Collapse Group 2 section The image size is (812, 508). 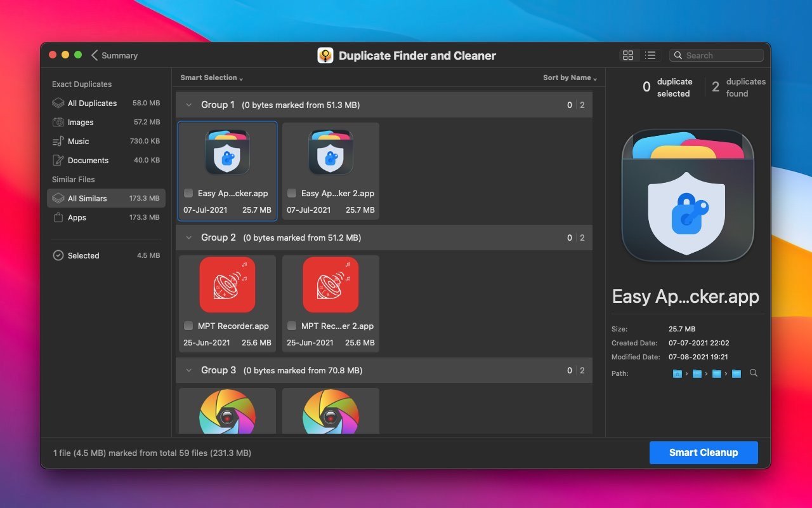pos(188,237)
